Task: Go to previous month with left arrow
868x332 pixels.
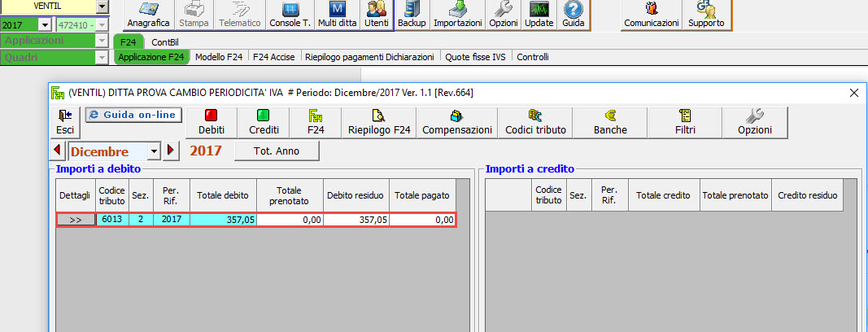Action: pyautogui.click(x=58, y=151)
